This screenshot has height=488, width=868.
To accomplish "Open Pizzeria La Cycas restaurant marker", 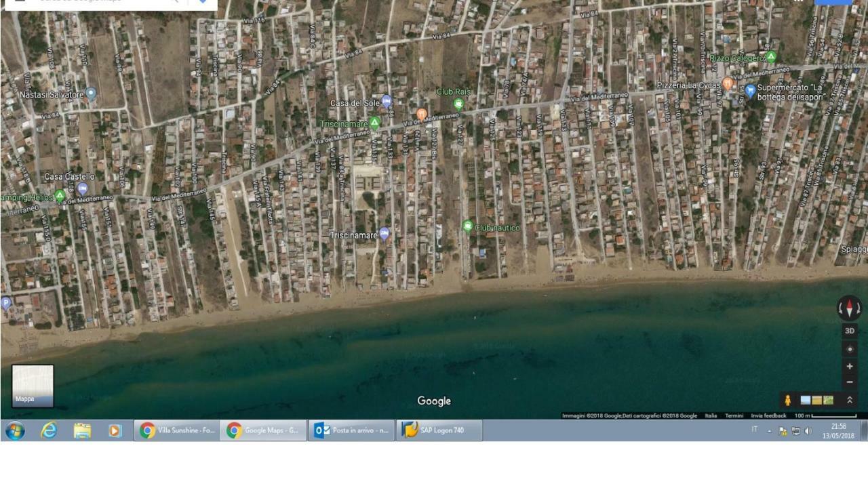I will click(728, 84).
